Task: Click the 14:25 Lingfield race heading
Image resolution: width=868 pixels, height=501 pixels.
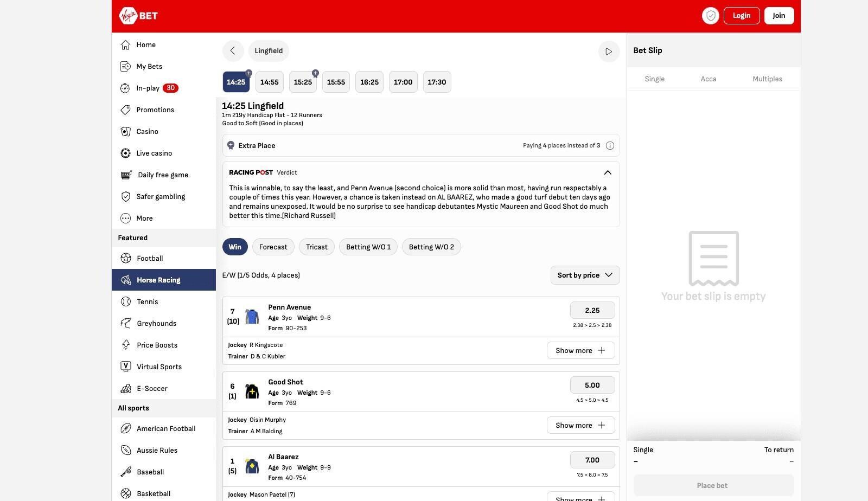Action: coord(253,106)
